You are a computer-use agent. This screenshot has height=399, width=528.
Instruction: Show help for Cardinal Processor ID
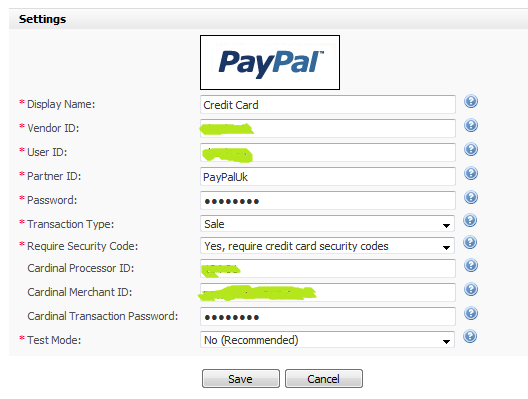(x=471, y=265)
